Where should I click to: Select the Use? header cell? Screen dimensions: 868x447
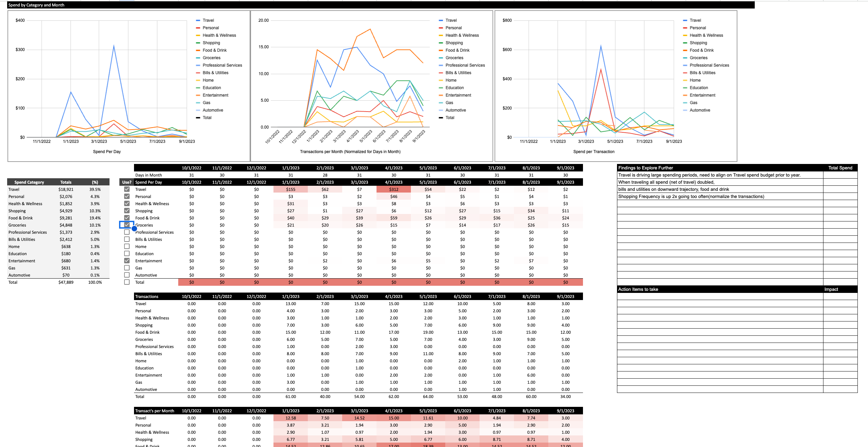127,182
